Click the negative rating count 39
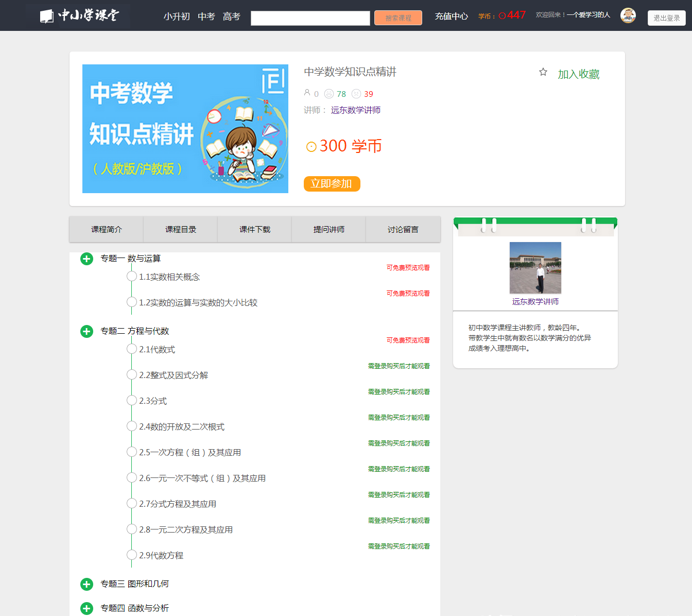 tap(369, 94)
